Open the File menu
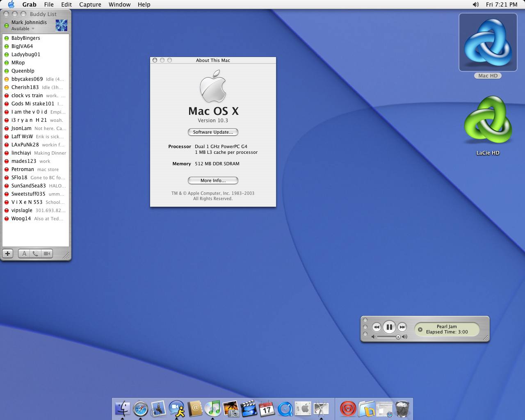This screenshot has height=420, width=525. [49, 5]
